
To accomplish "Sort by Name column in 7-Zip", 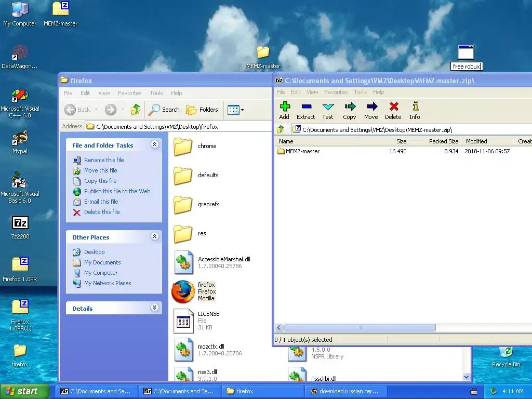I will tap(316, 141).
